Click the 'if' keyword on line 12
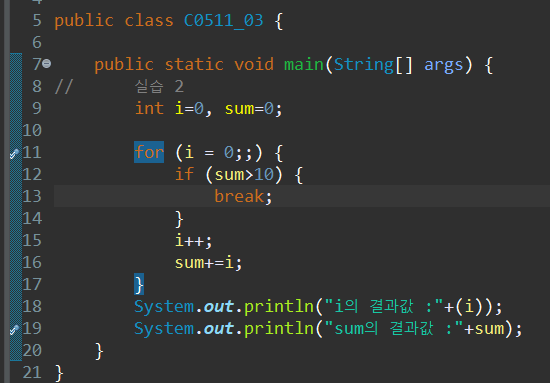 (185, 174)
